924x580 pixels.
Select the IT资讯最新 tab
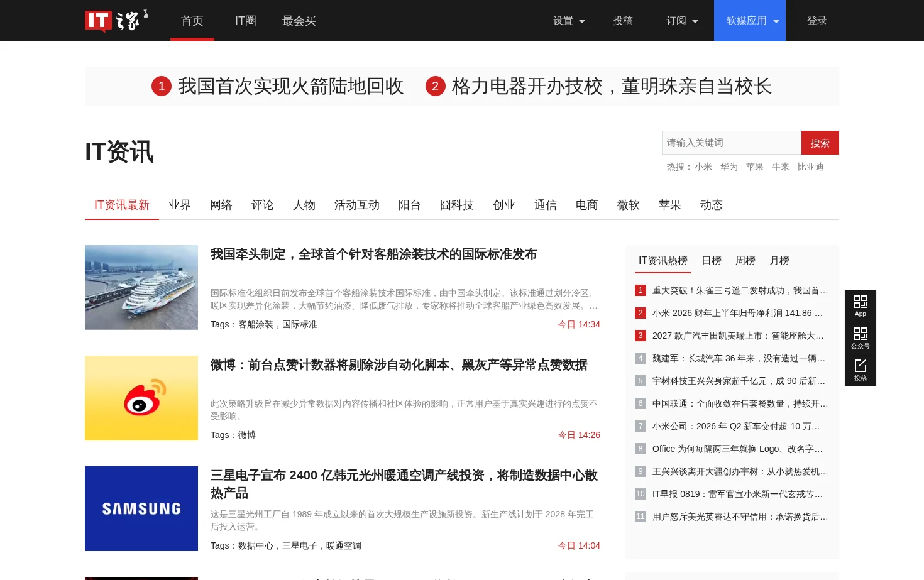pos(122,205)
